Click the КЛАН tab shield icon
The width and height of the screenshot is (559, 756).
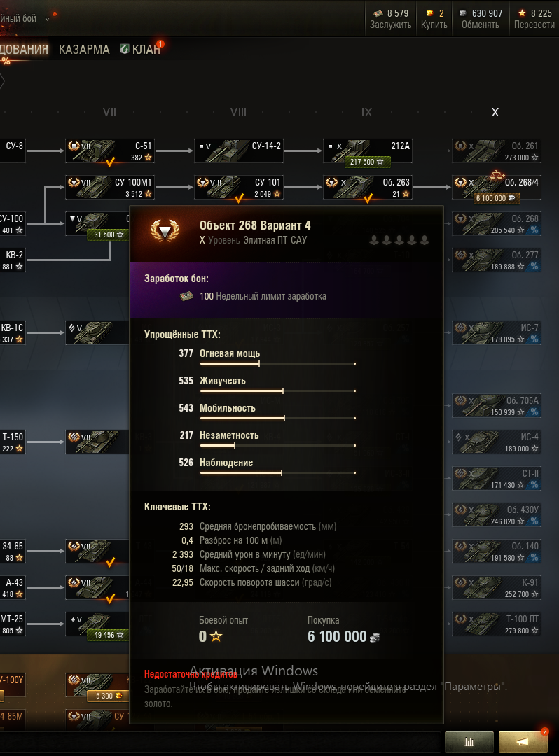click(x=125, y=49)
